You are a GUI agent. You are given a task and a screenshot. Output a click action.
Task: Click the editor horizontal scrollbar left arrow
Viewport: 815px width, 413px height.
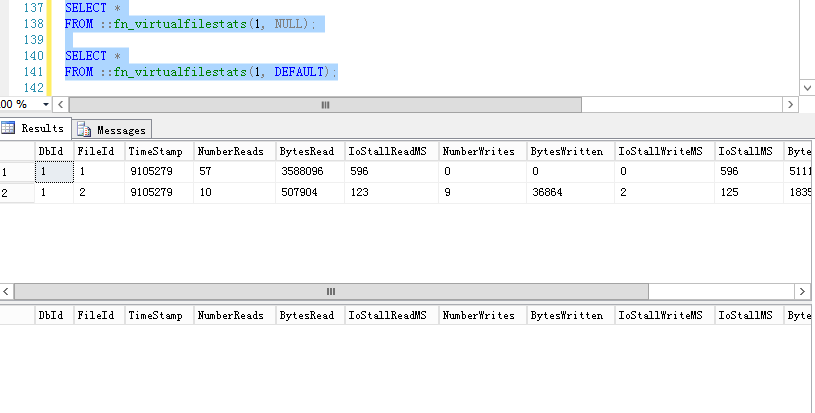(x=59, y=104)
